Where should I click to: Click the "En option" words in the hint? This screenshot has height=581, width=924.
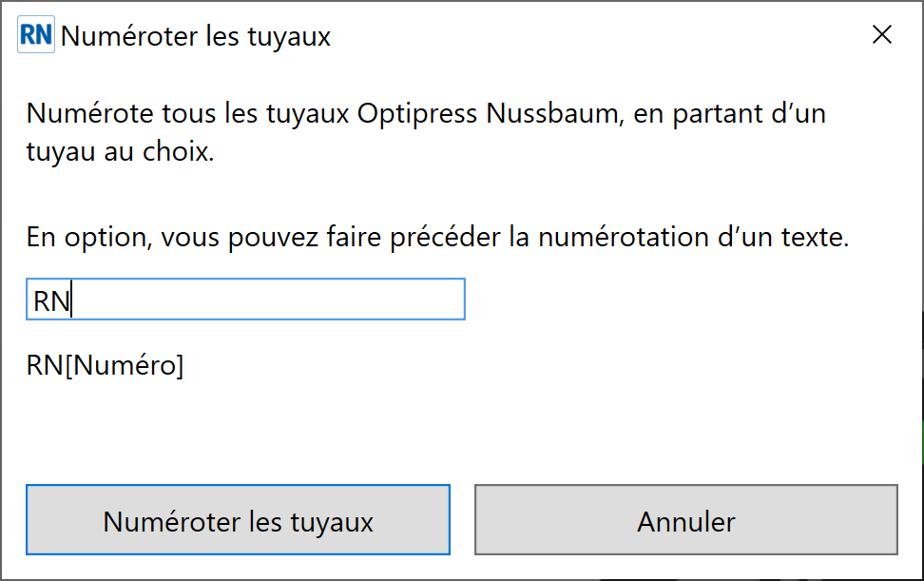(x=90, y=238)
